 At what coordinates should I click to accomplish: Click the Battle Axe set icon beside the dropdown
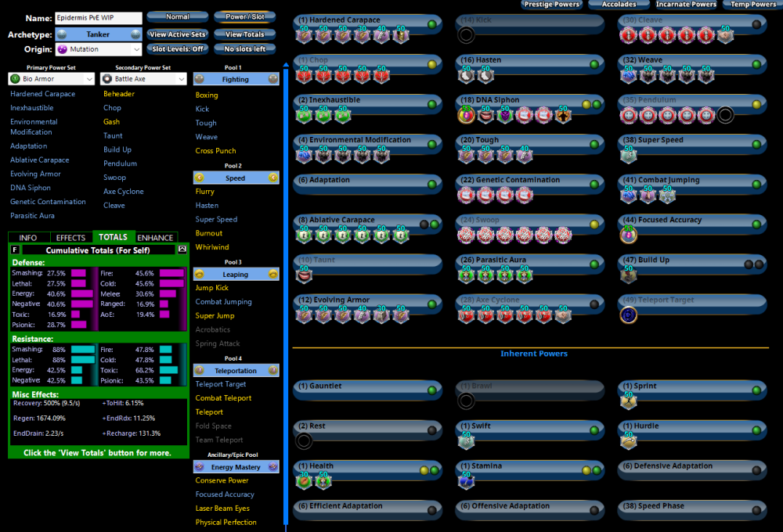tap(107, 78)
